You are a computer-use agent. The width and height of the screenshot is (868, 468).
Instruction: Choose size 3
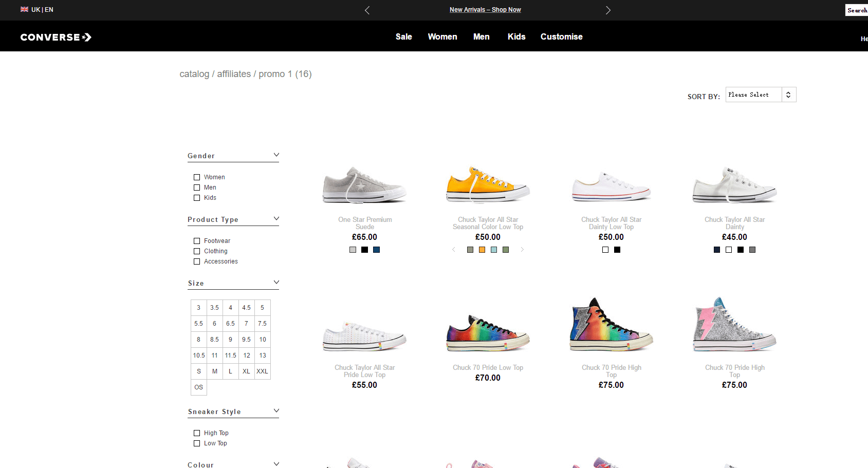pyautogui.click(x=199, y=308)
